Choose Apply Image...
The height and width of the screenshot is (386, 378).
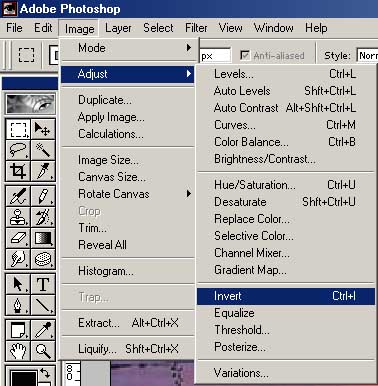pyautogui.click(x=128, y=117)
